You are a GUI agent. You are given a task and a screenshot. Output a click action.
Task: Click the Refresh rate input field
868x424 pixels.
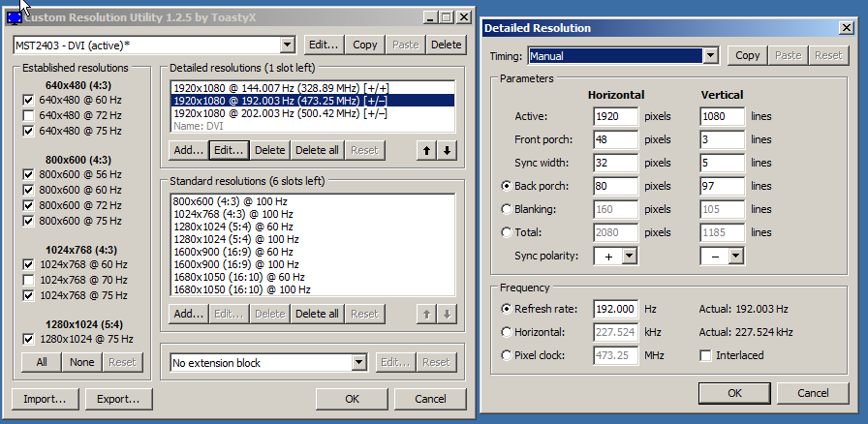coord(615,309)
